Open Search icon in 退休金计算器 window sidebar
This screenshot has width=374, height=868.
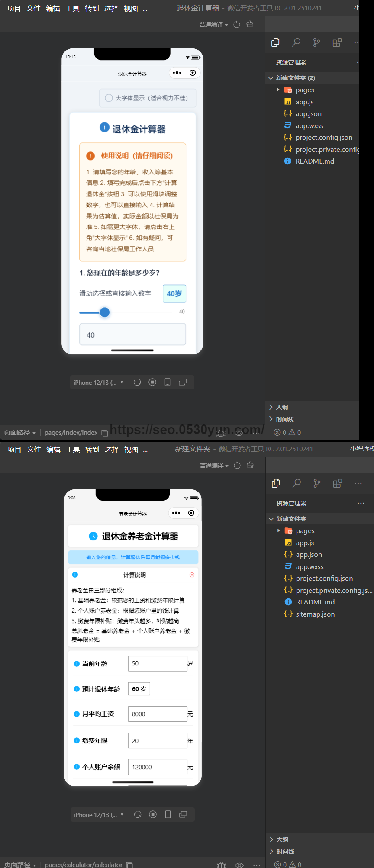[296, 42]
